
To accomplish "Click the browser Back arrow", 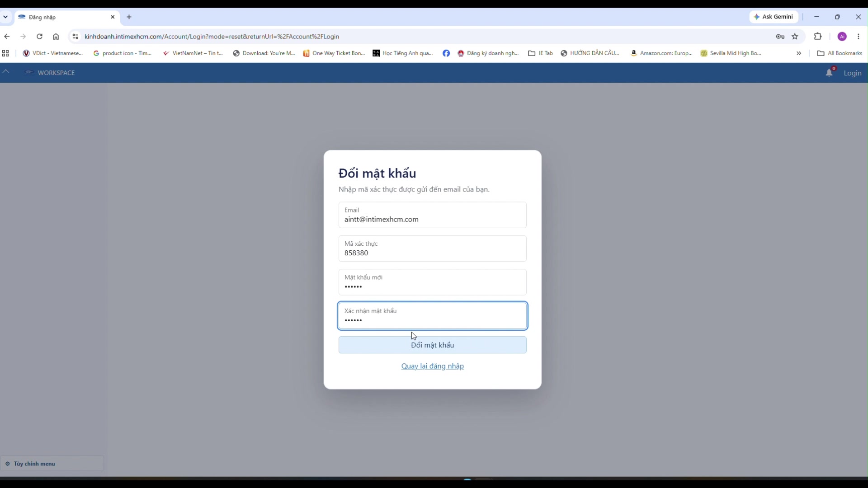I will (7, 37).
